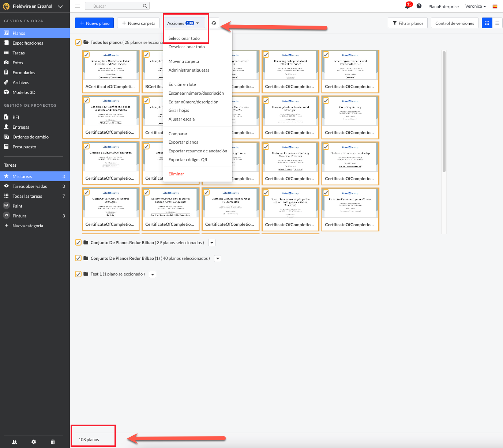Open Mis tareas list
Screen dimensions: 503x448
(x=35, y=176)
